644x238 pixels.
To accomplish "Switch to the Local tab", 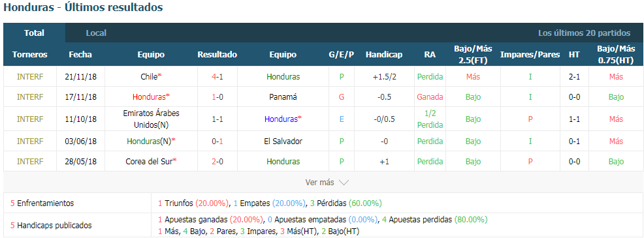I will [96, 33].
